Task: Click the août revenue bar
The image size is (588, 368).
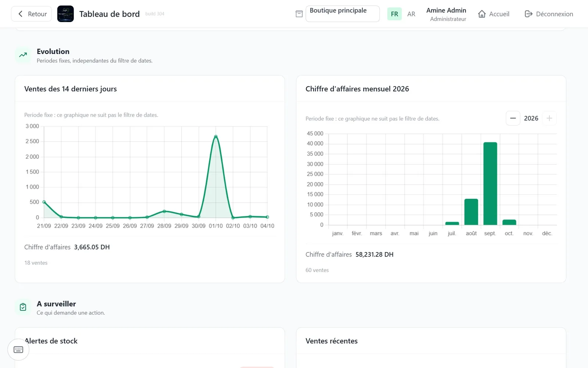Action: coord(471,212)
